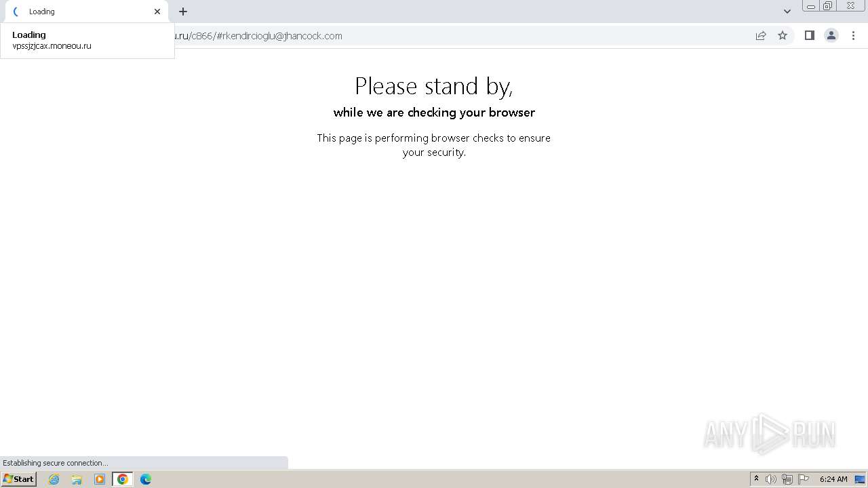Open the volume speaker tray icon
The width and height of the screenshot is (868, 488).
click(x=771, y=479)
